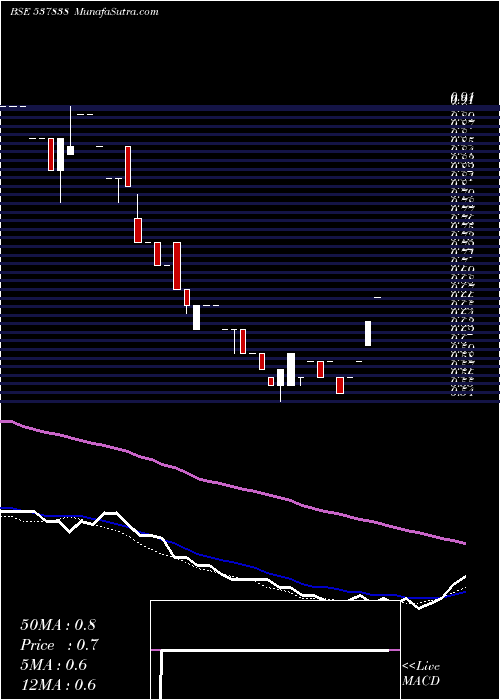The image size is (500, 700).
Task: Select the 5MA : 0.6 reading
Action: point(54,665)
